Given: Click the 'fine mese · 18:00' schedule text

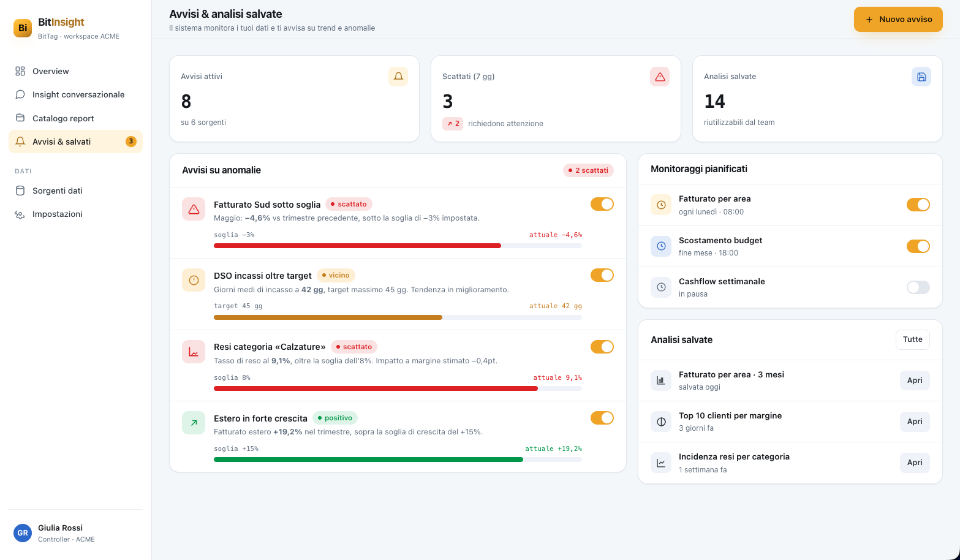Looking at the screenshot, I should (x=708, y=253).
